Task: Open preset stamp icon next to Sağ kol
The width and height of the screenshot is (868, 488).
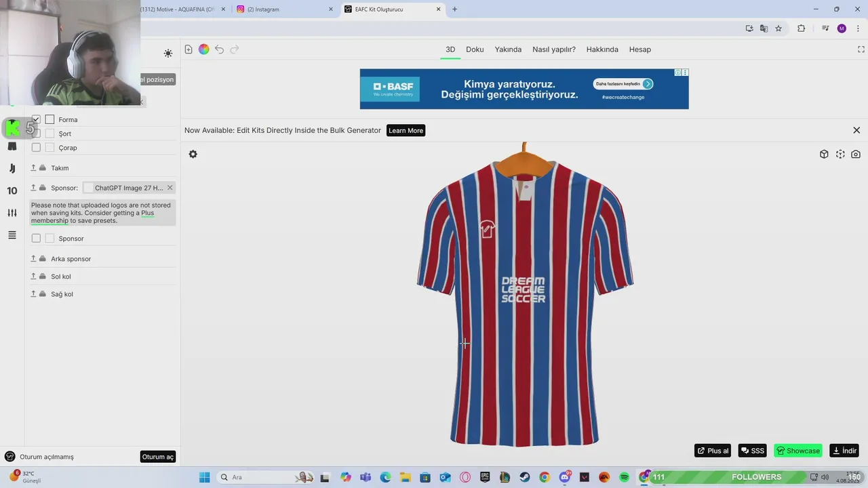Action: (42, 294)
